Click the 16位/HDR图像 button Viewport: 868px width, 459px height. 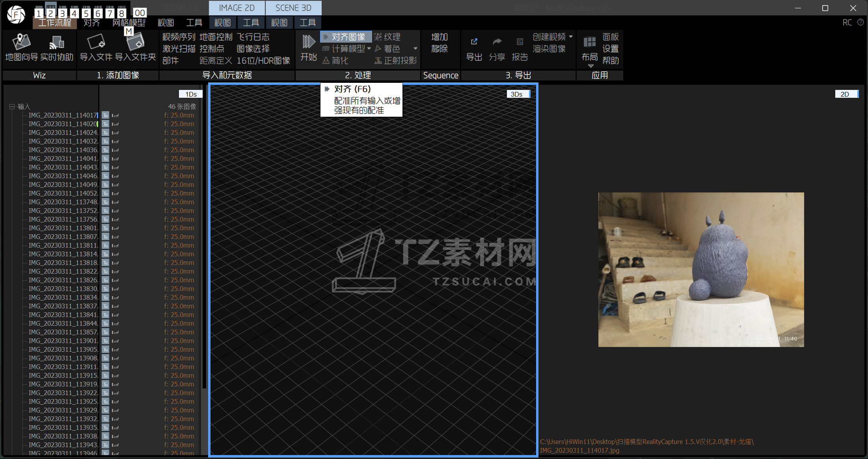263,60
